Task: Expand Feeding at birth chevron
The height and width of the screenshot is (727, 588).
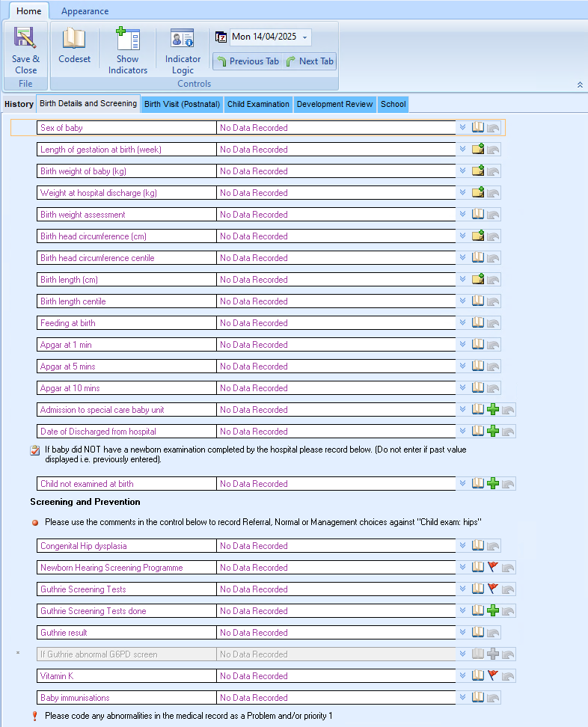Action: click(x=462, y=322)
